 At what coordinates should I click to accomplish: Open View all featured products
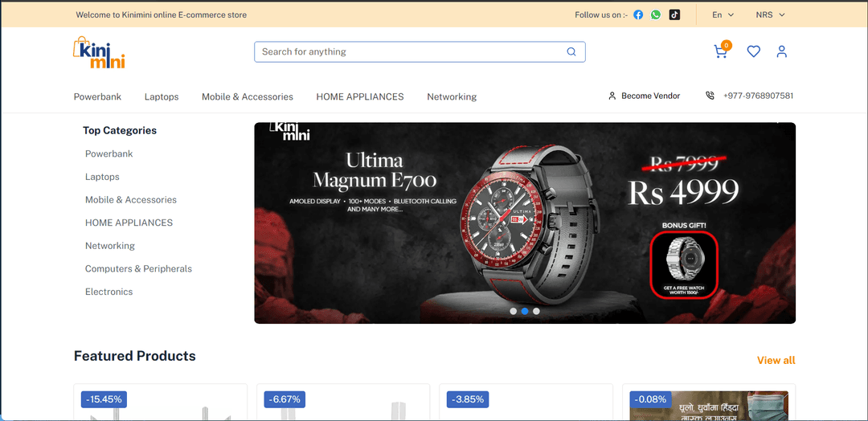tap(776, 360)
